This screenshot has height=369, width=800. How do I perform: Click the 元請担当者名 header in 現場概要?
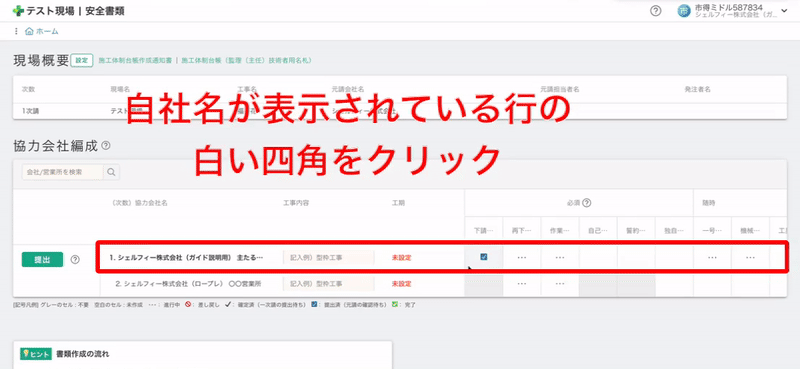pyautogui.click(x=560, y=89)
